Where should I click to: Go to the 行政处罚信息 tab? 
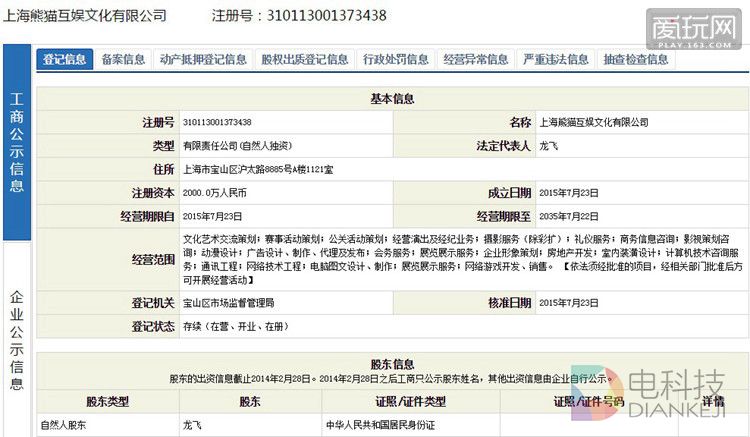(395, 60)
